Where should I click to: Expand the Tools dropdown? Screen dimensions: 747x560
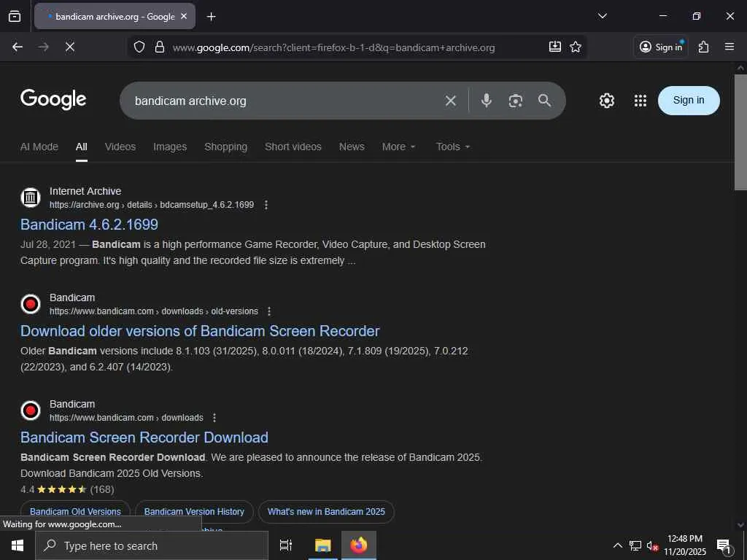(453, 147)
